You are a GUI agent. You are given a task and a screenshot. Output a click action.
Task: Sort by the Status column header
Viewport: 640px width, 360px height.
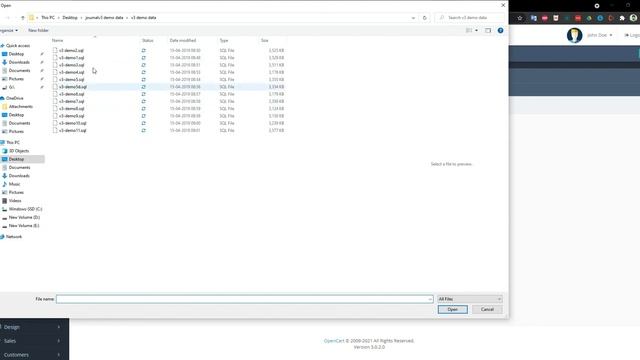(148, 40)
